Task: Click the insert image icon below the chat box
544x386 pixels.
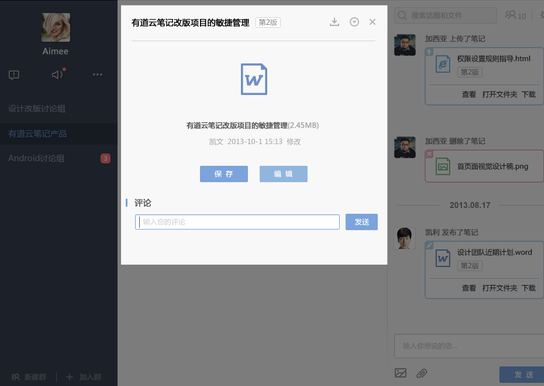Action: (x=400, y=373)
